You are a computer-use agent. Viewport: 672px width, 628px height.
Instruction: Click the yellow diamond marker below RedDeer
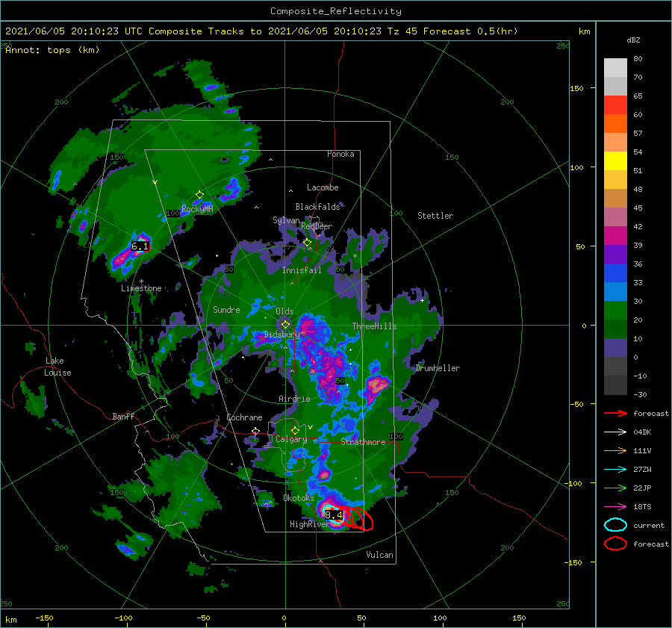click(x=308, y=243)
